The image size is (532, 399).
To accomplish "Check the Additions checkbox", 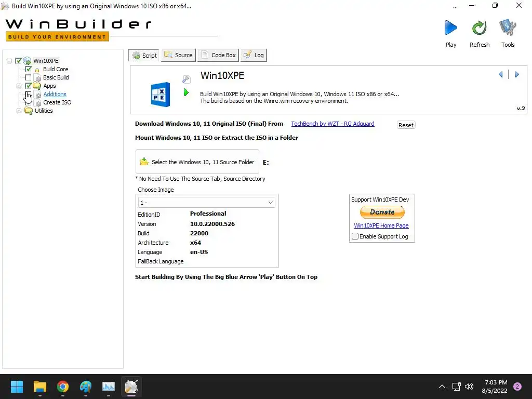I will 29,95.
